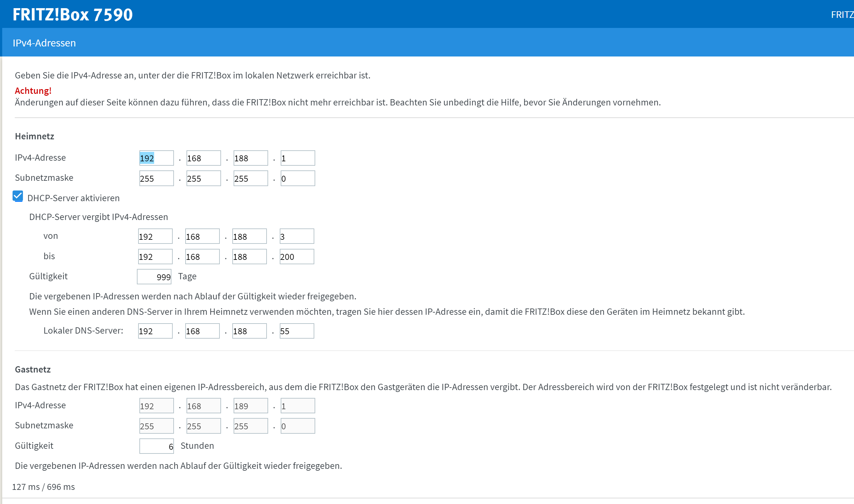The width and height of the screenshot is (854, 504).
Task: Toggle the DHCP-Server aktivieren checkbox
Action: tap(18, 196)
